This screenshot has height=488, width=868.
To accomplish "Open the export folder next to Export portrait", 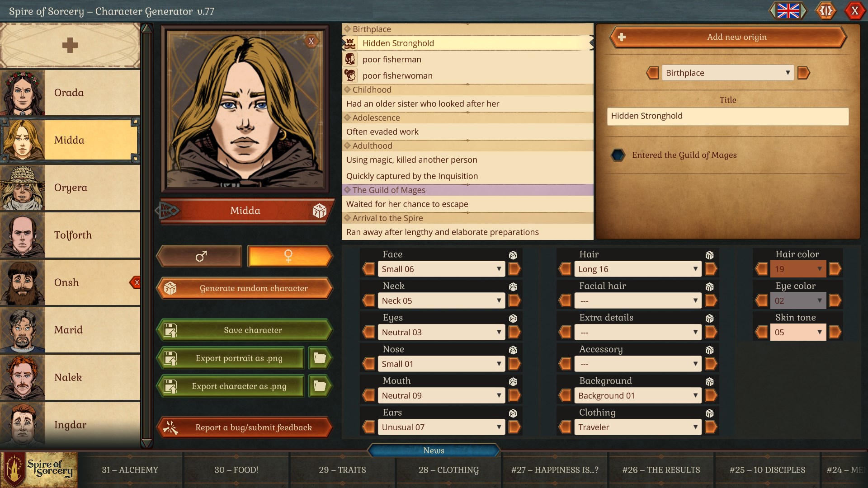I will (x=320, y=358).
